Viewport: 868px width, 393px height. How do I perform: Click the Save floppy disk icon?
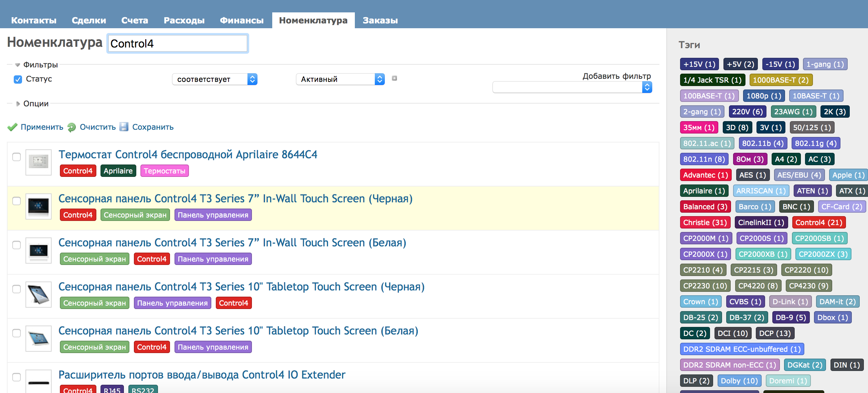[124, 127]
